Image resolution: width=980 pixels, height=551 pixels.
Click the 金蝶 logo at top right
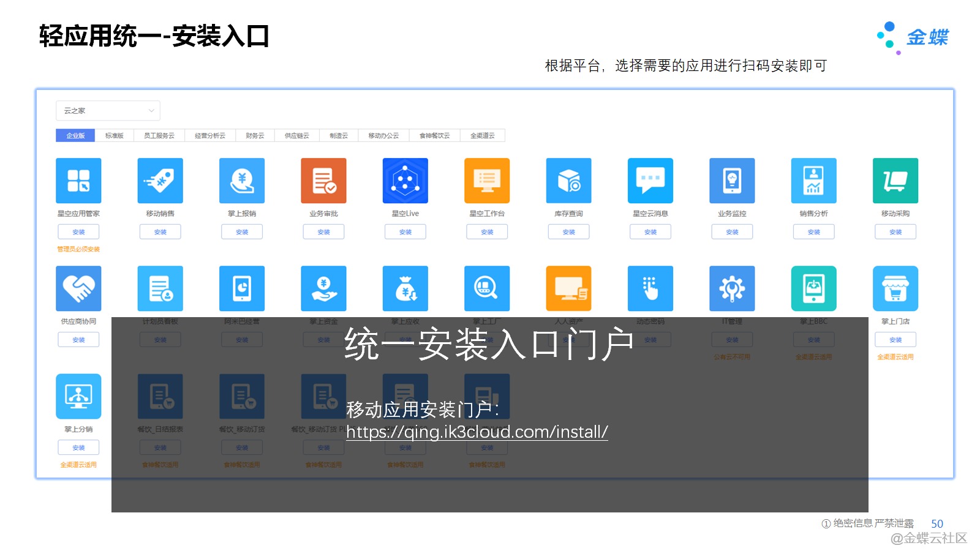coord(913,37)
